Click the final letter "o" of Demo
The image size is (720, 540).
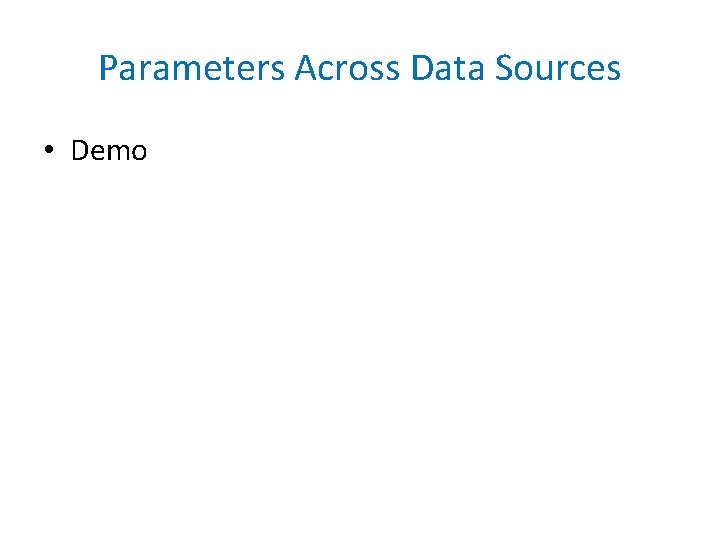[x=139, y=153]
